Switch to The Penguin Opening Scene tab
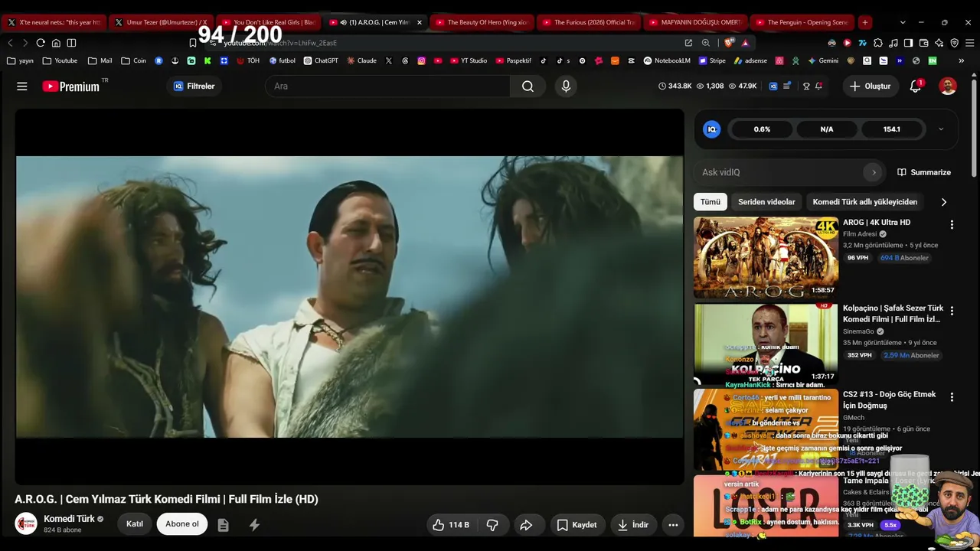Viewport: 980px width, 551px height. coord(802,22)
